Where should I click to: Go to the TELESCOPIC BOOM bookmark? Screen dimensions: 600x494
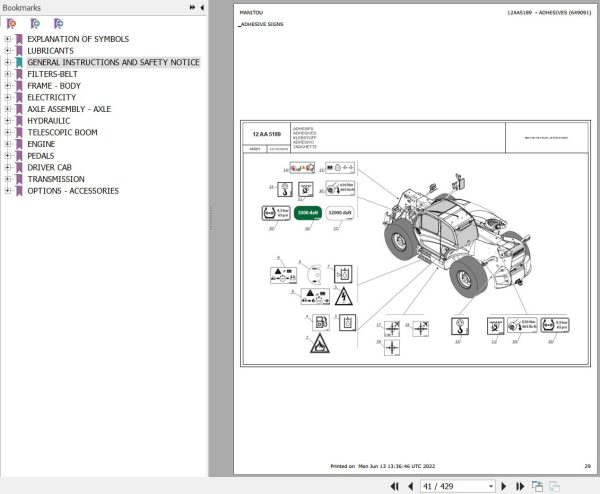tap(62, 132)
